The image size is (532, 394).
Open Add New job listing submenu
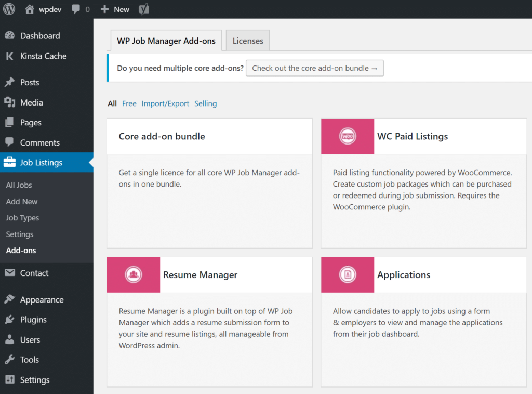coord(22,201)
